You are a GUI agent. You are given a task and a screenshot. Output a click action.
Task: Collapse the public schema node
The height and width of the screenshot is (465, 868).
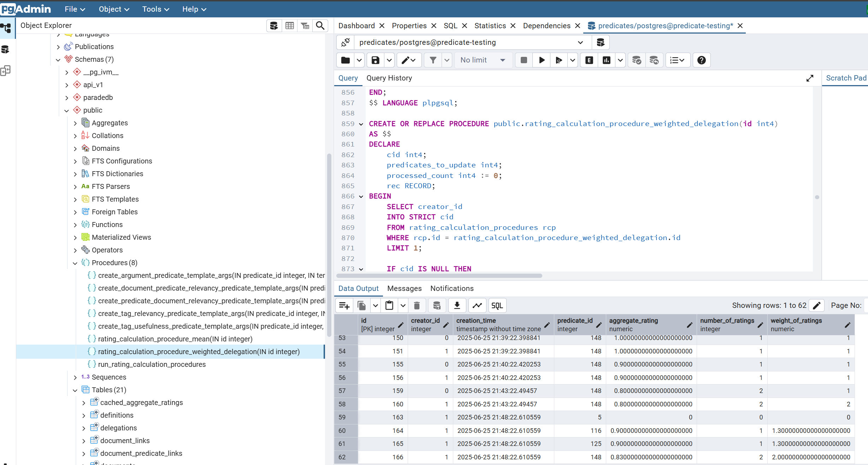coord(67,111)
